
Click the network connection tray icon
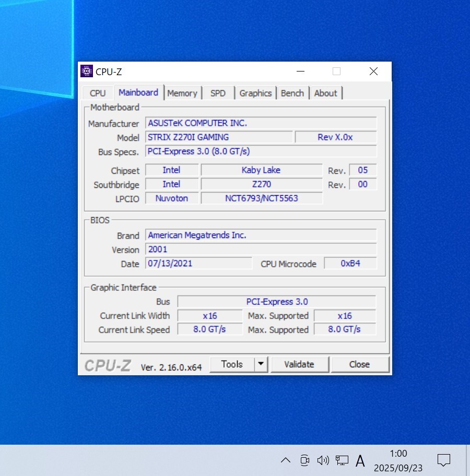tap(342, 460)
